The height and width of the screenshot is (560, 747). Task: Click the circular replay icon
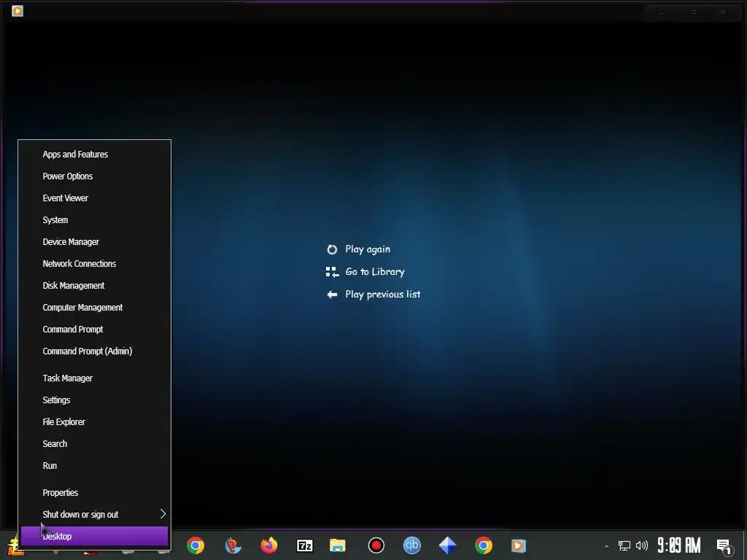click(332, 249)
